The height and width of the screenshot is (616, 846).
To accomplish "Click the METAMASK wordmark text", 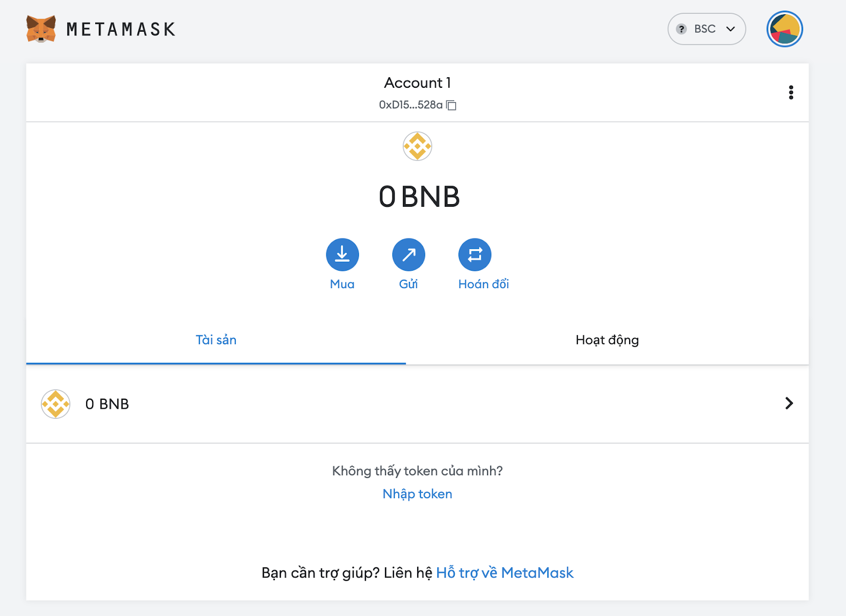I will (x=121, y=30).
